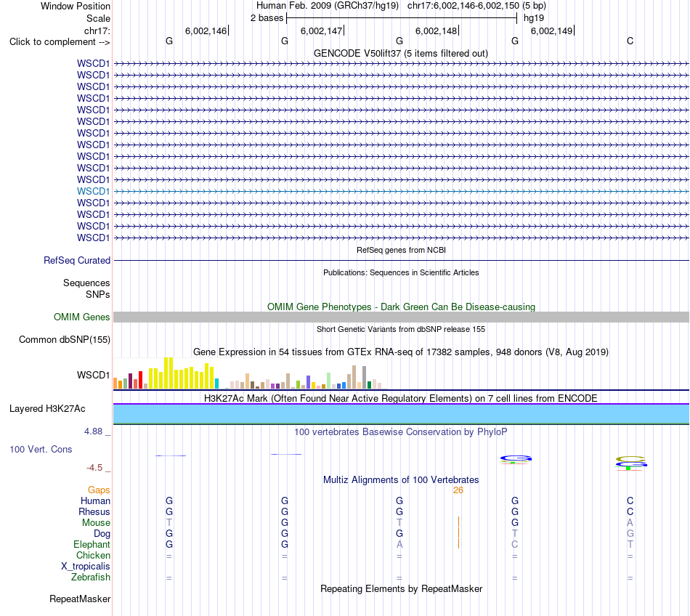
Task: Click the T base in the Dog alignment row
Action: point(515,533)
